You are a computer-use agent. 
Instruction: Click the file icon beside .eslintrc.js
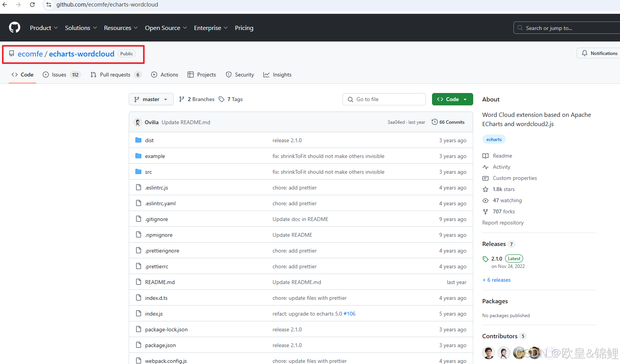tap(138, 188)
